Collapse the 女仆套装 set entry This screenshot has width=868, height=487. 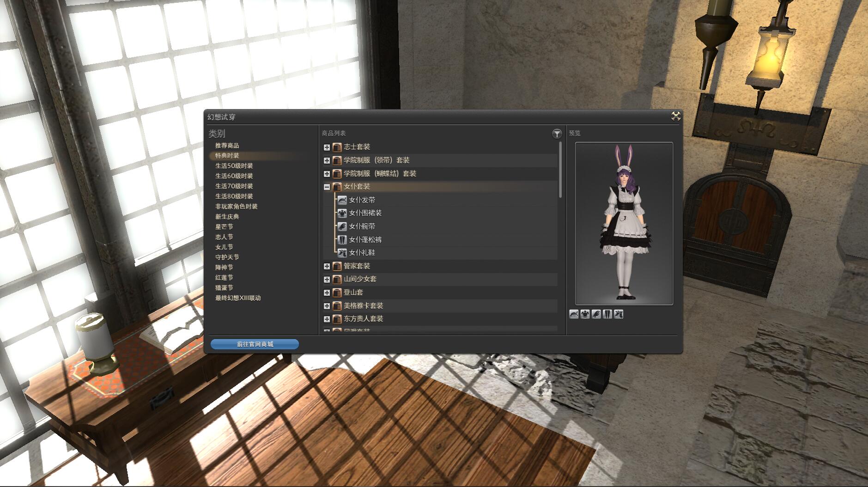[327, 187]
